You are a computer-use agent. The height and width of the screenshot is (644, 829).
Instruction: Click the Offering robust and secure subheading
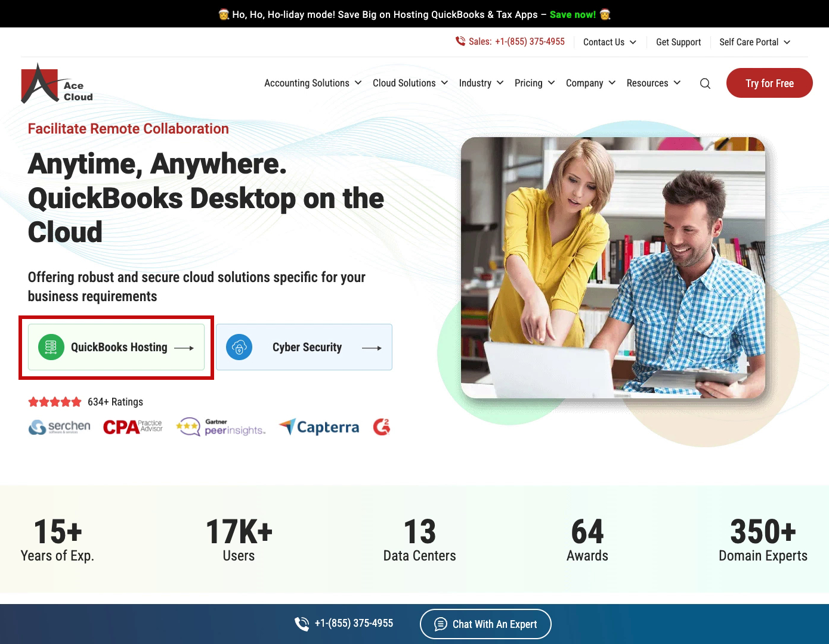pyautogui.click(x=197, y=287)
